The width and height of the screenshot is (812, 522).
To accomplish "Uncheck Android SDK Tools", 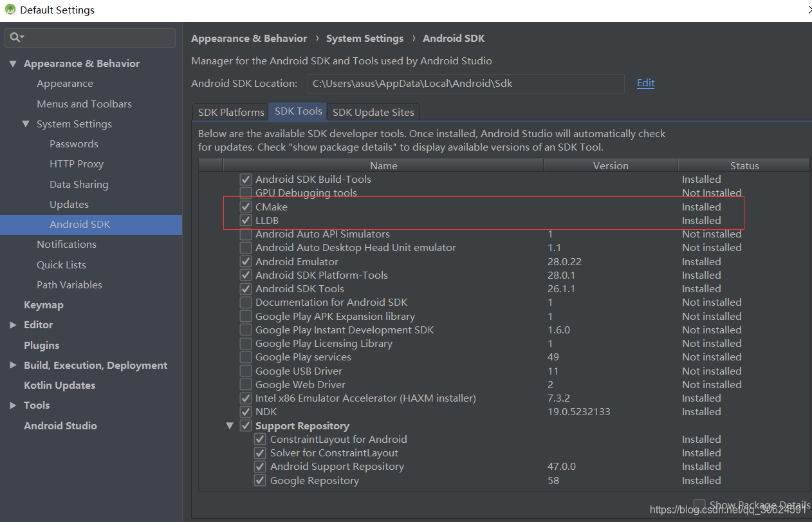I will click(x=246, y=289).
